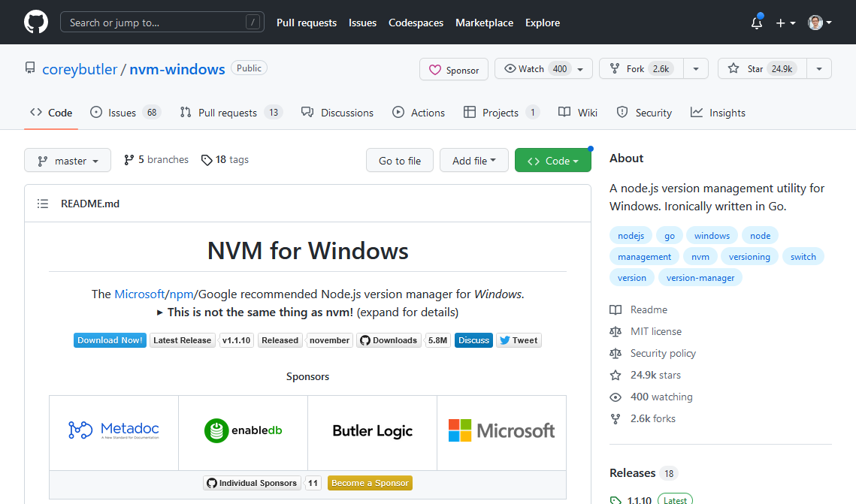This screenshot has height=504, width=856.
Task: Star the repository
Action: (762, 69)
